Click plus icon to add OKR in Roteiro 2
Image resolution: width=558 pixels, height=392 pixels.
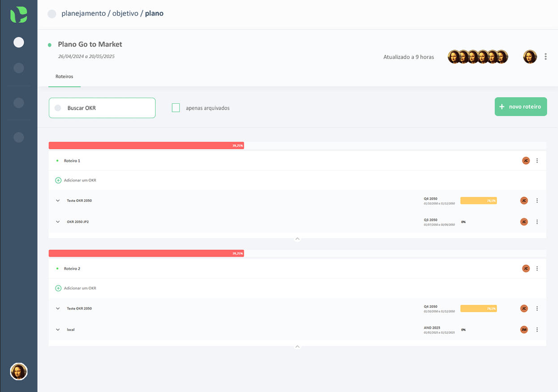pyautogui.click(x=58, y=288)
